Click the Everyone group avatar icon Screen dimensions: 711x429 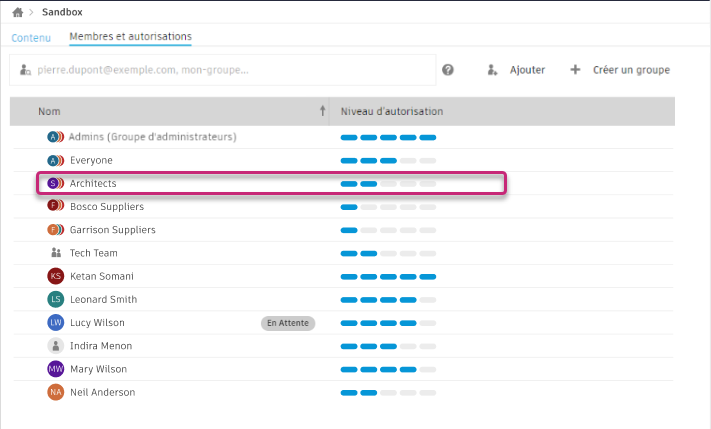tap(55, 160)
